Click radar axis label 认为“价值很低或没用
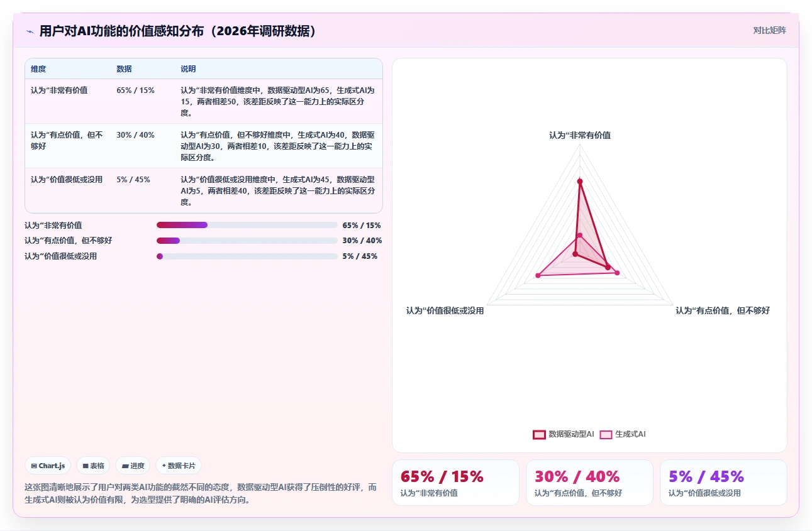The width and height of the screenshot is (812, 531). (445, 310)
